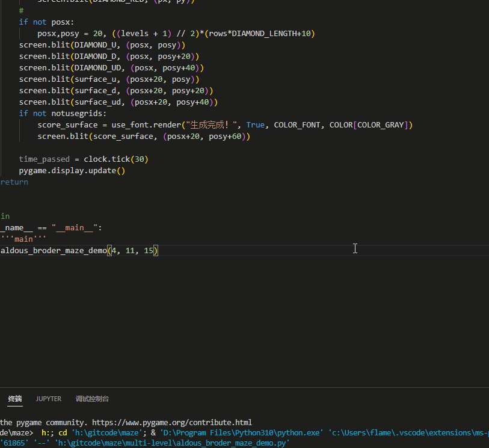This screenshot has height=448, width=489.
Task: Click the "生成完成！" string literal
Action: point(211,125)
